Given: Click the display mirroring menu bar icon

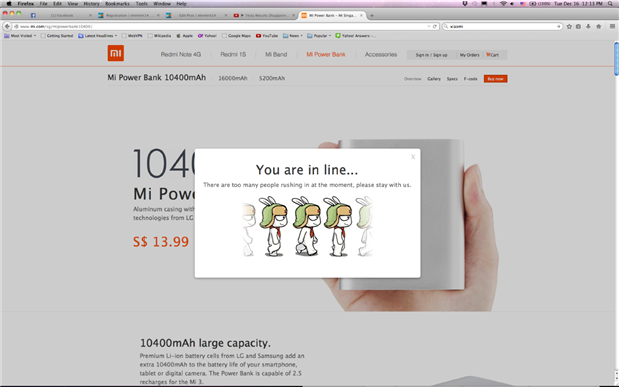Looking at the screenshot, I should click(x=484, y=4).
